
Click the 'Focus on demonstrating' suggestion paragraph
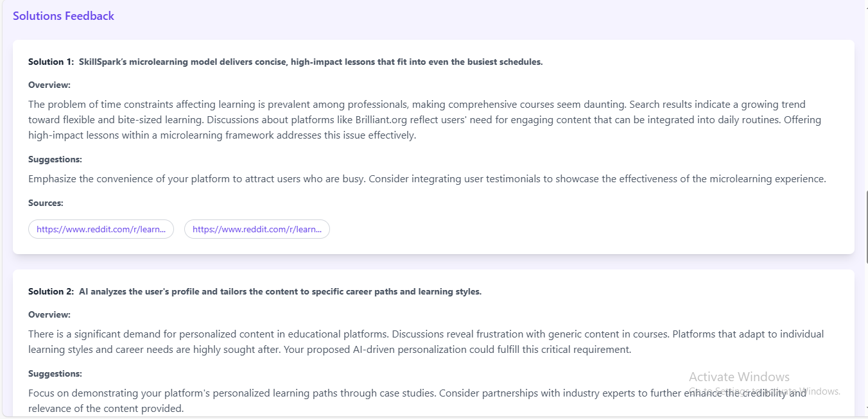point(417,401)
